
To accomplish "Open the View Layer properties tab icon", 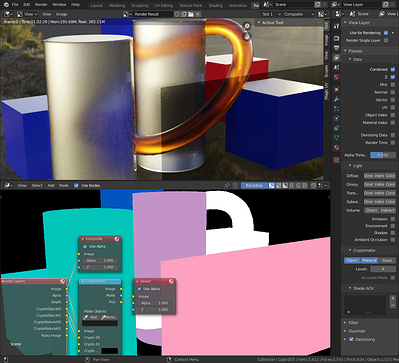I will [336, 58].
